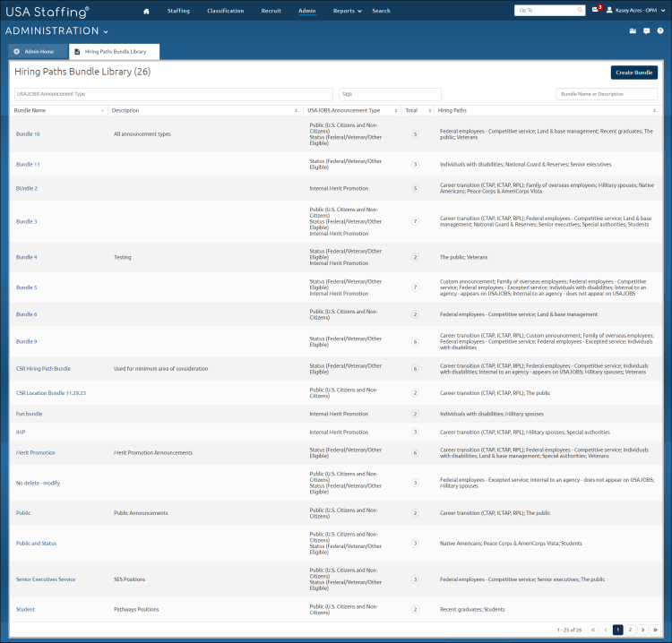672x643 pixels.
Task: Open the Student bundle link
Action: pos(25,610)
